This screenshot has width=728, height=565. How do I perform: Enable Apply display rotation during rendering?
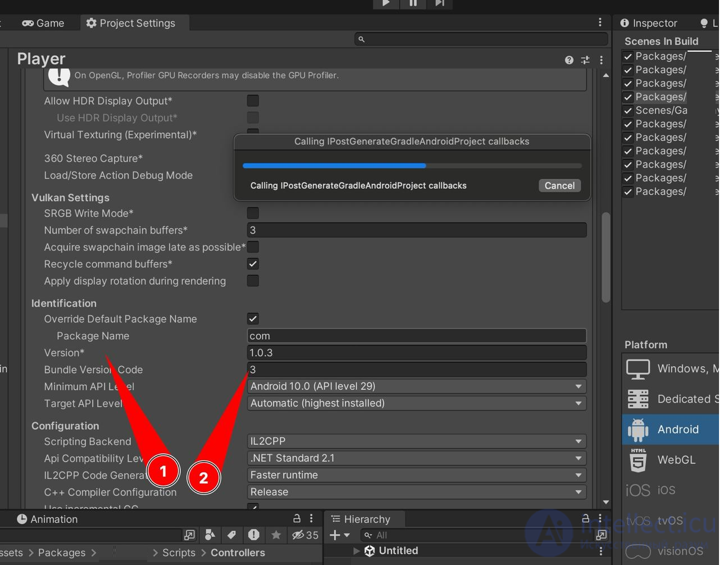pyautogui.click(x=253, y=280)
